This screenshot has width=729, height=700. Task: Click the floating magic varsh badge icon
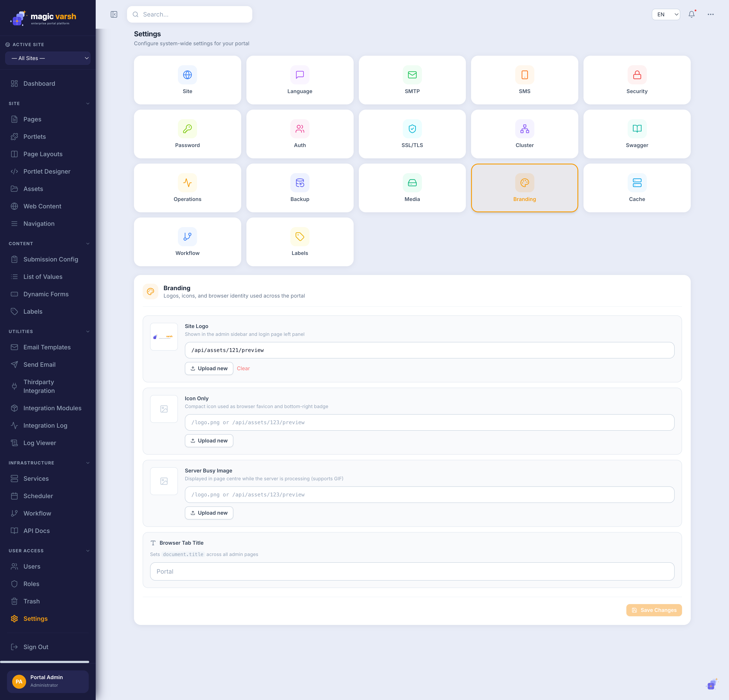(712, 684)
